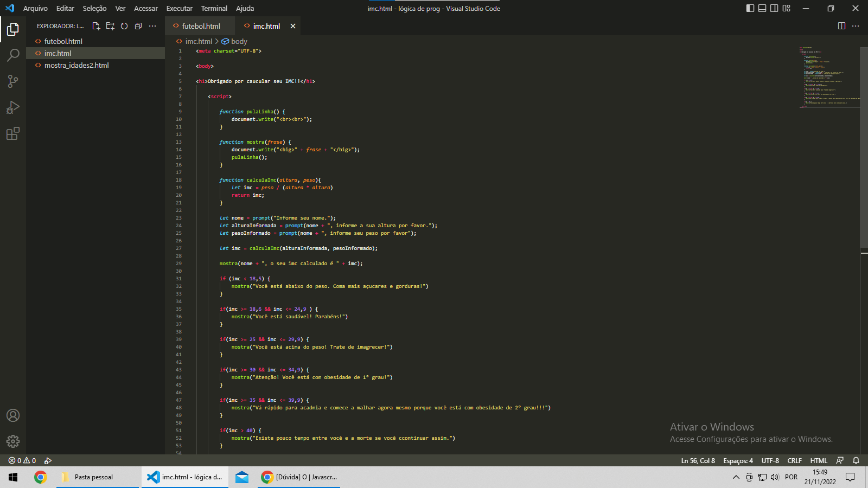Open the Source Control view

point(13,81)
